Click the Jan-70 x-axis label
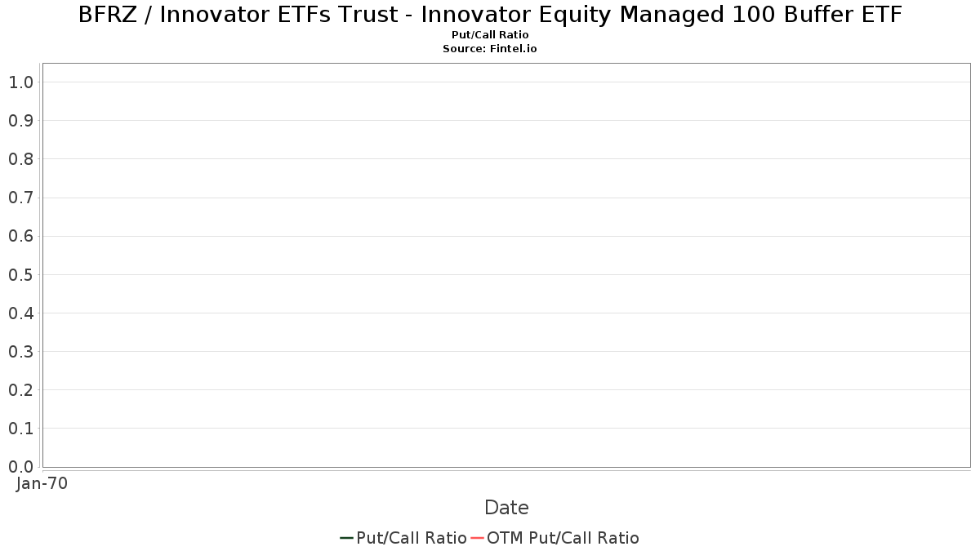Viewport: 980px width, 551px height. tap(42, 483)
